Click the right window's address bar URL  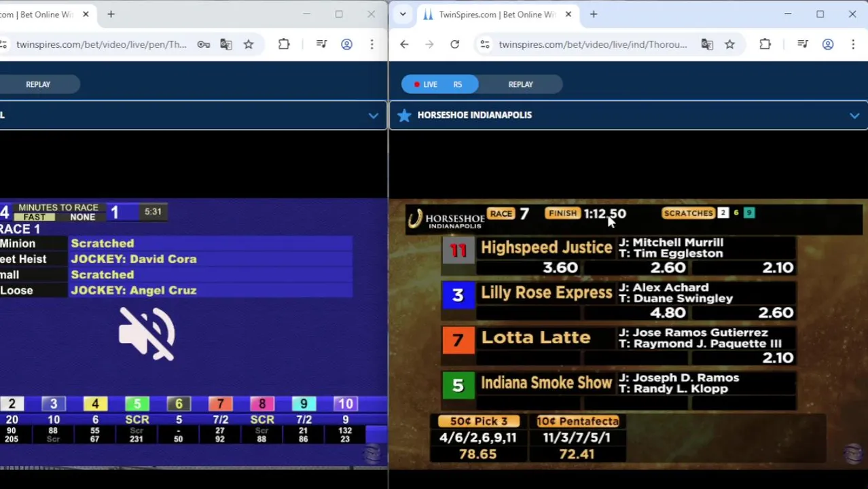(x=593, y=44)
